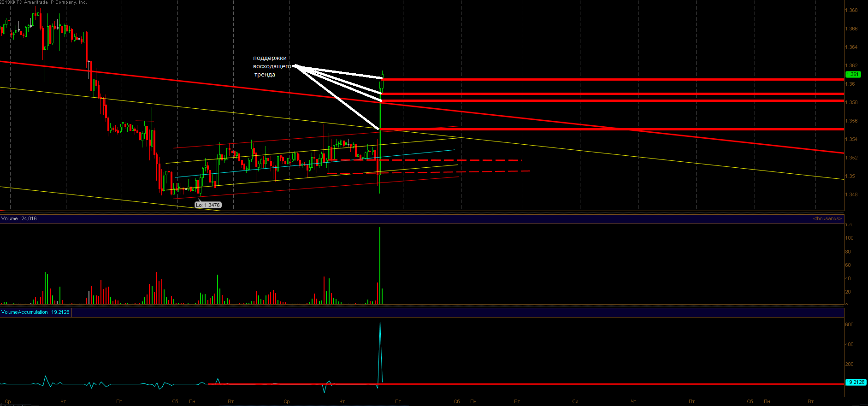This screenshot has height=406, width=868.
Task: Click the green 1.361 last price tag
Action: (x=853, y=74)
